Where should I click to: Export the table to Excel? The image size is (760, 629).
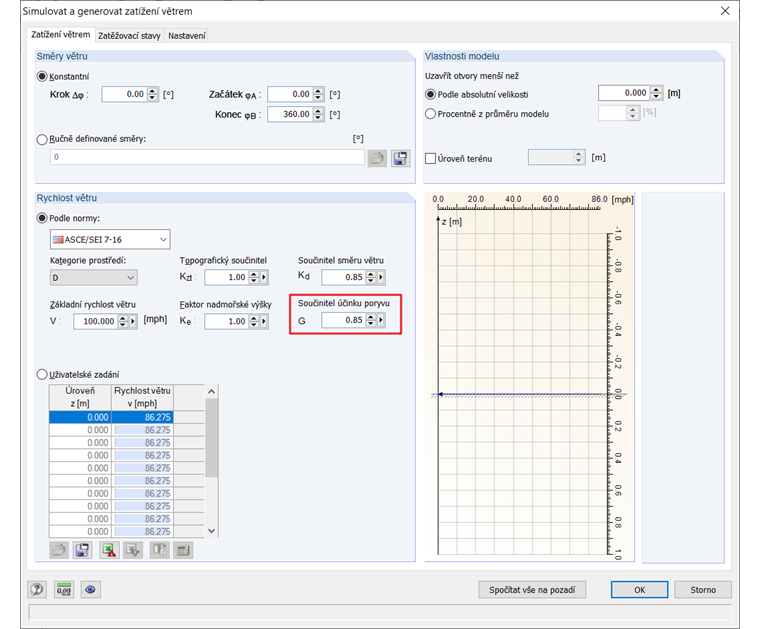[x=109, y=550]
